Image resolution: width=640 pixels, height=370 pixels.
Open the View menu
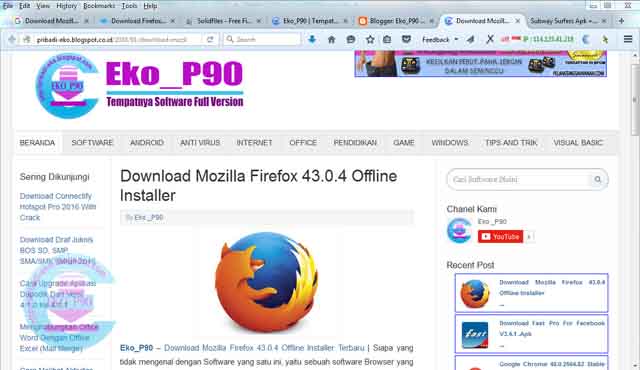[x=43, y=6]
